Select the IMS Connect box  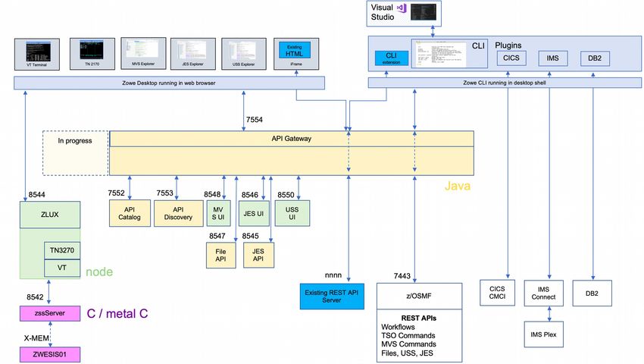[x=543, y=293]
